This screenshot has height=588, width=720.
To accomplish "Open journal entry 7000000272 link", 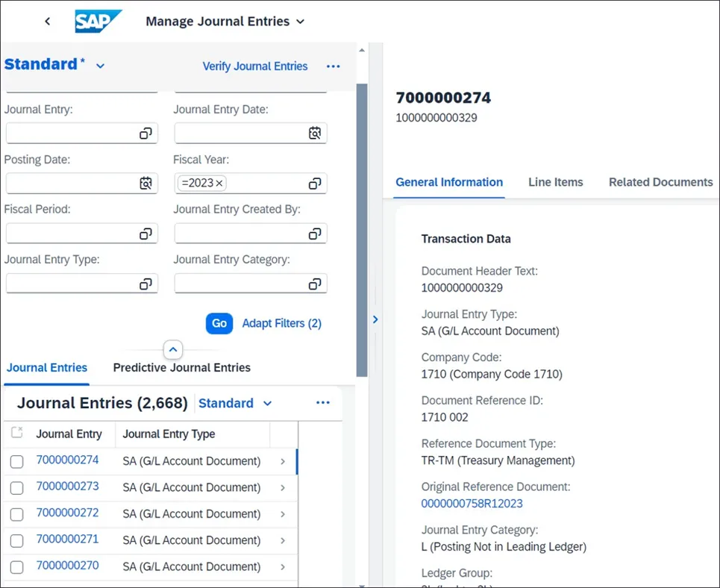I will pyautogui.click(x=67, y=513).
